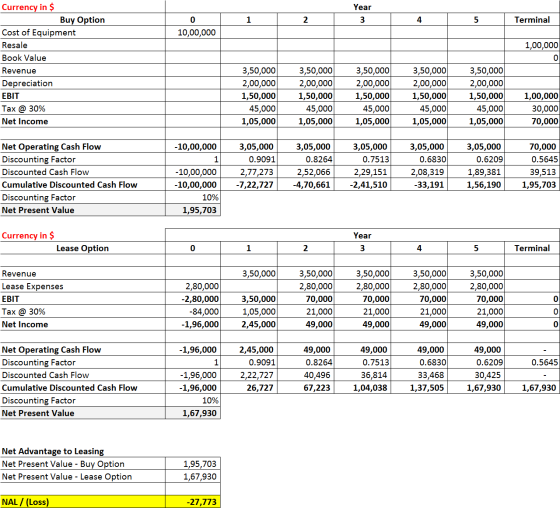Click the NAL / (Loss) label cell

click(82, 502)
